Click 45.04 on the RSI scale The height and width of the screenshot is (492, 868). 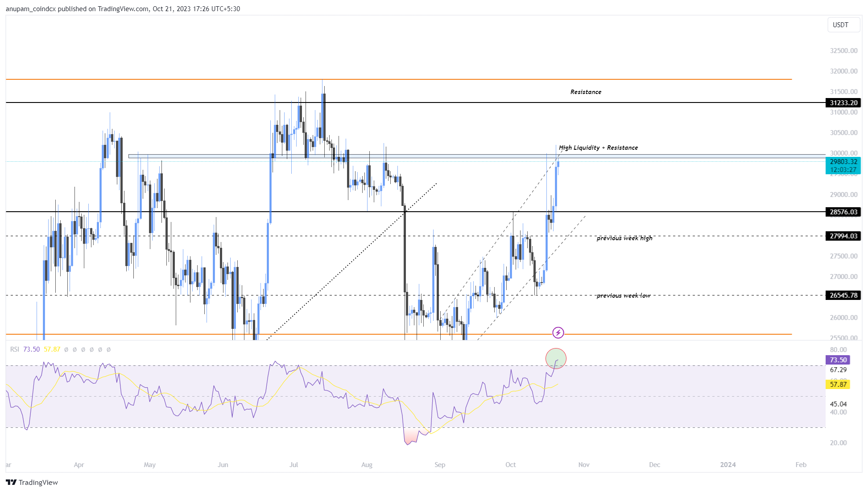[x=838, y=404]
